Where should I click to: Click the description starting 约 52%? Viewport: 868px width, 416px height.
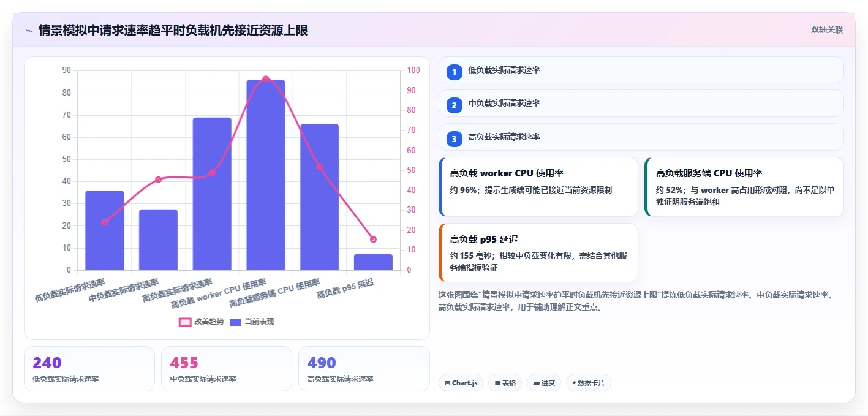(x=745, y=195)
